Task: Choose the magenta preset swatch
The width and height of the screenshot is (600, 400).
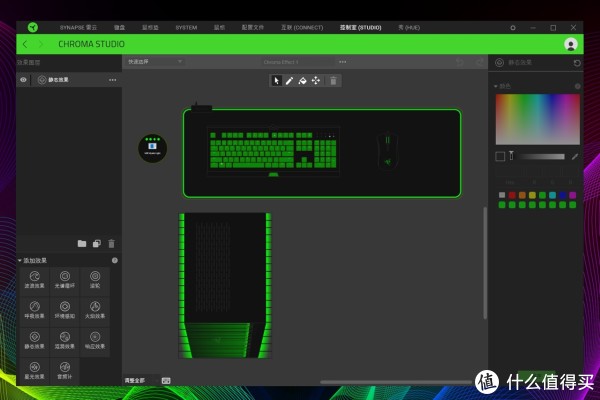Action: coord(572,195)
